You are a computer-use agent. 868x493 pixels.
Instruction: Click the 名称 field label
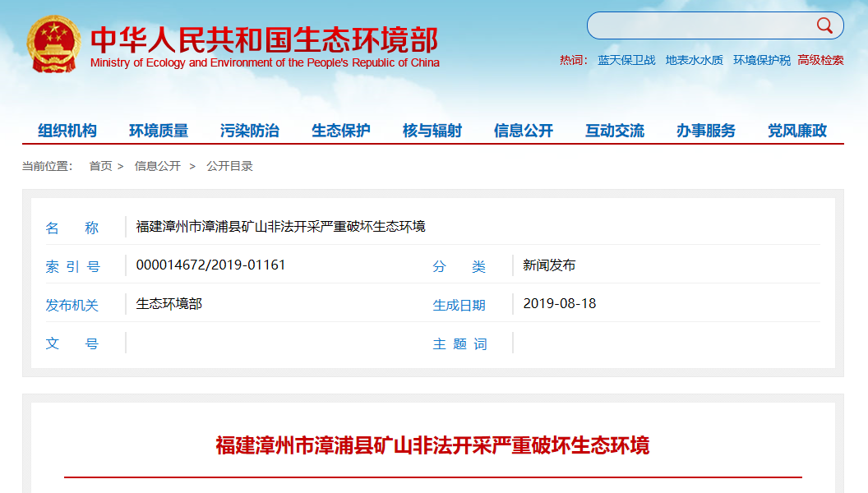72,228
